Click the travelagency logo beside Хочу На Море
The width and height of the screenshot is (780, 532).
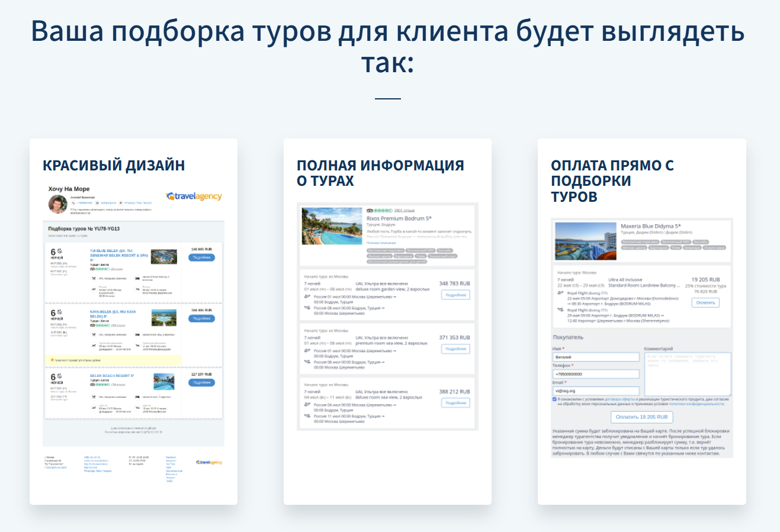pyautogui.click(x=194, y=196)
